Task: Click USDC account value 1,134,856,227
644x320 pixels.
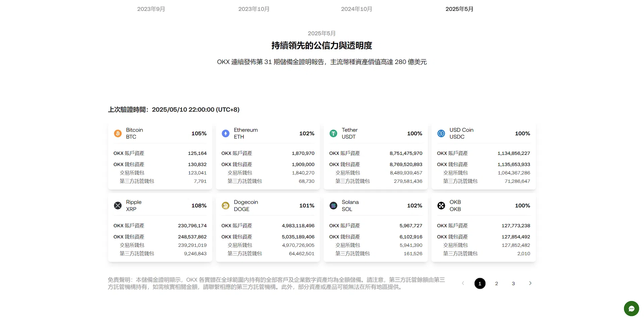Action: 514,153
